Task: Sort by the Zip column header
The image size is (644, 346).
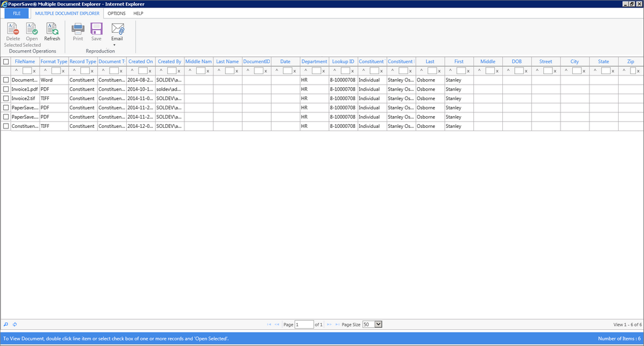Action: tap(630, 62)
